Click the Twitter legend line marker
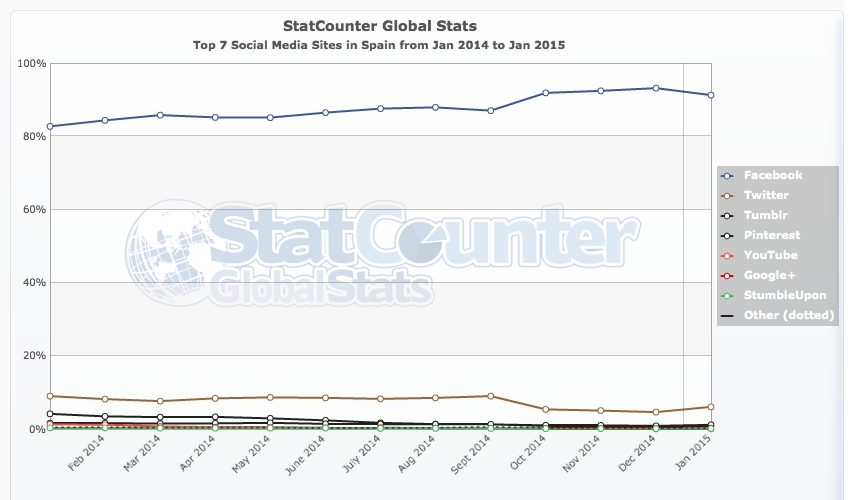The width and height of the screenshot is (854, 500). point(728,196)
